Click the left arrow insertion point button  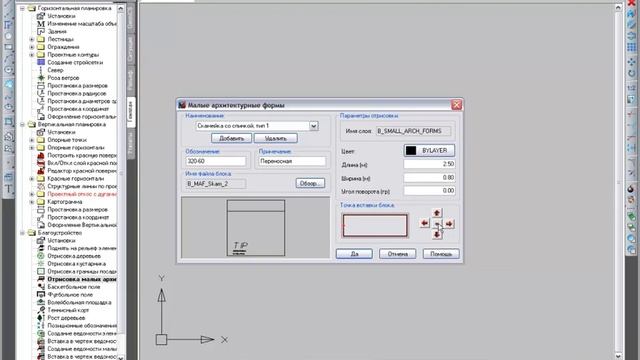[424, 223]
